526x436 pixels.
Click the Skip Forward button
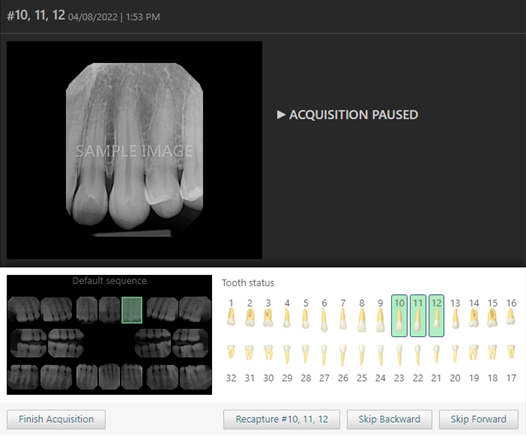point(479,419)
